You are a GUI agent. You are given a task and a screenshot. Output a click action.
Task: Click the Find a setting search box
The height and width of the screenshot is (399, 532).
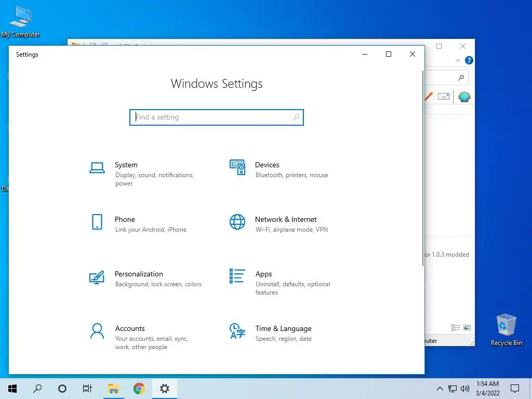[x=217, y=117]
